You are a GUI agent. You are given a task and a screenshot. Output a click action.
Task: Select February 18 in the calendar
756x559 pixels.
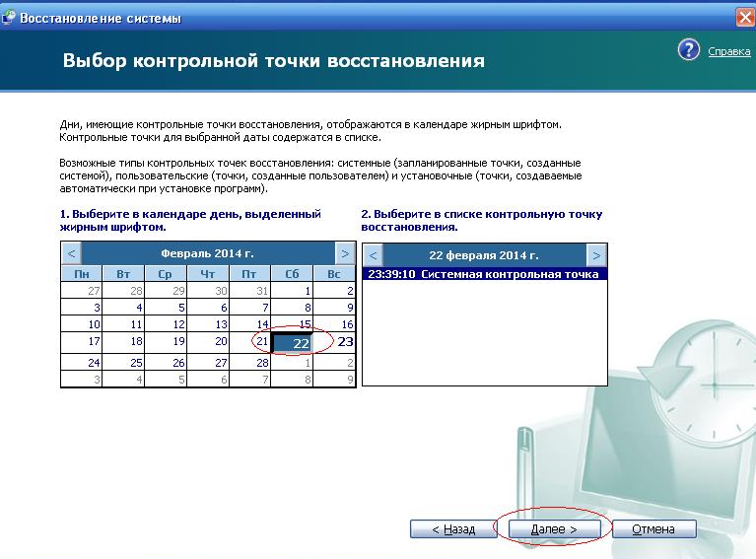click(x=123, y=342)
